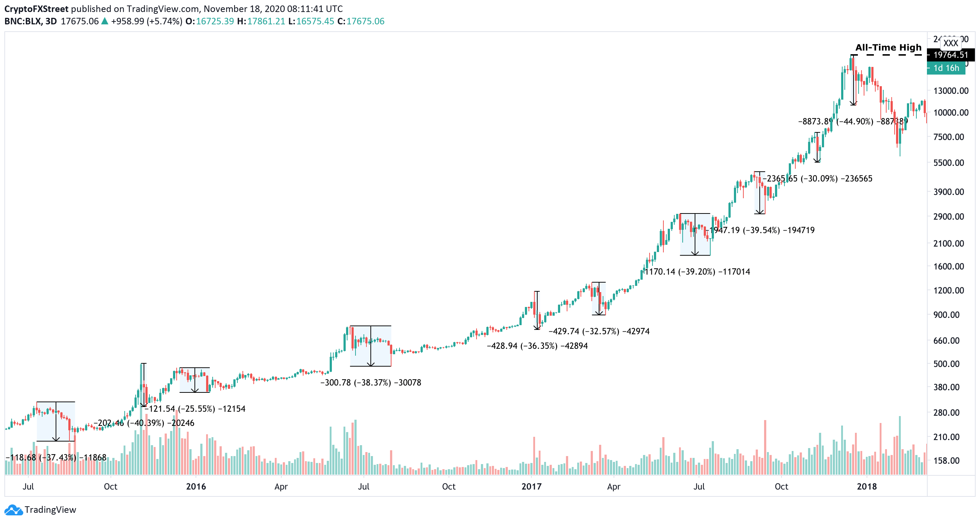Select the candlestick chart type icon
This screenshot has height=523, width=980.
click(953, 44)
